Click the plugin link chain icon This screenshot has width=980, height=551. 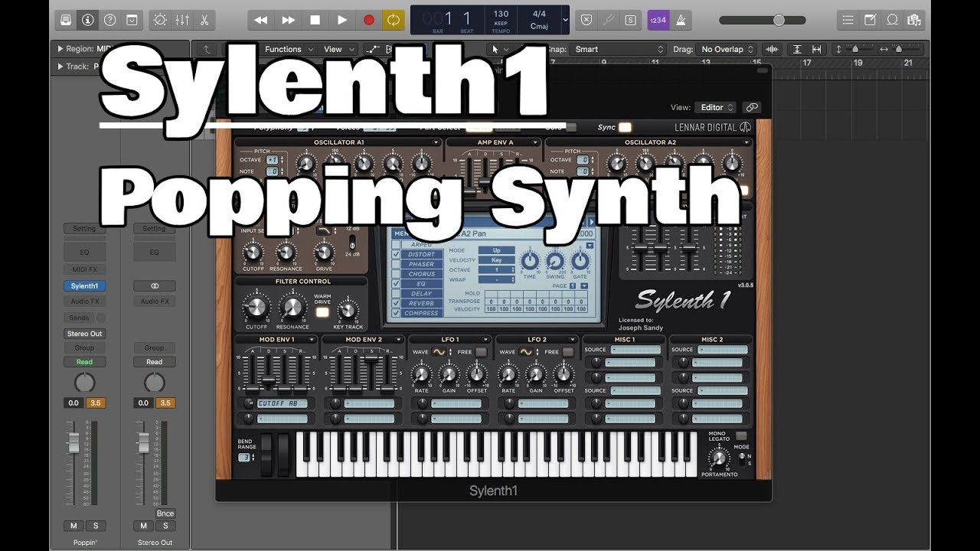tap(752, 108)
